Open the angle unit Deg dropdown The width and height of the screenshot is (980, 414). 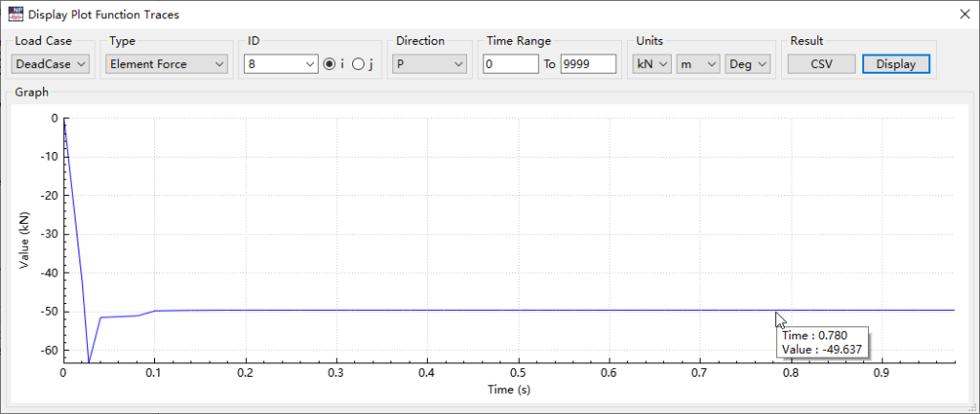[747, 64]
